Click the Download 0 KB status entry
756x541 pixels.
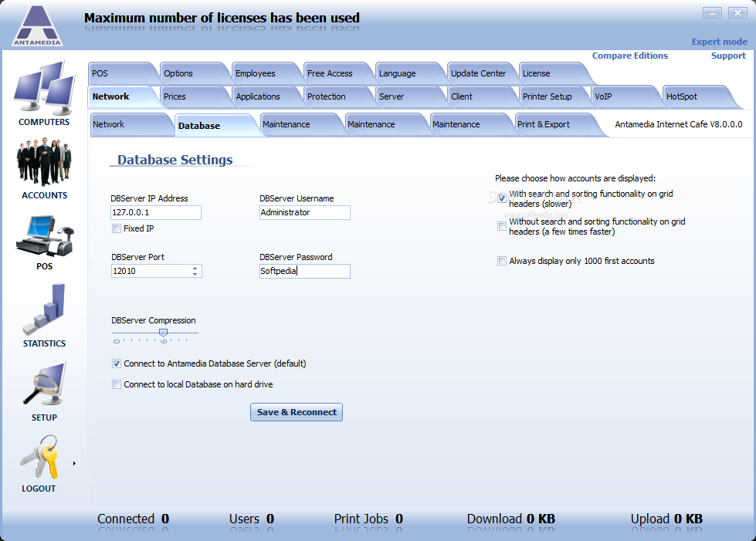tap(511, 519)
